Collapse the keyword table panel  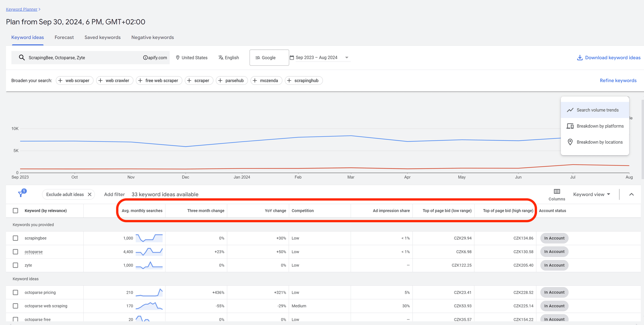631,194
